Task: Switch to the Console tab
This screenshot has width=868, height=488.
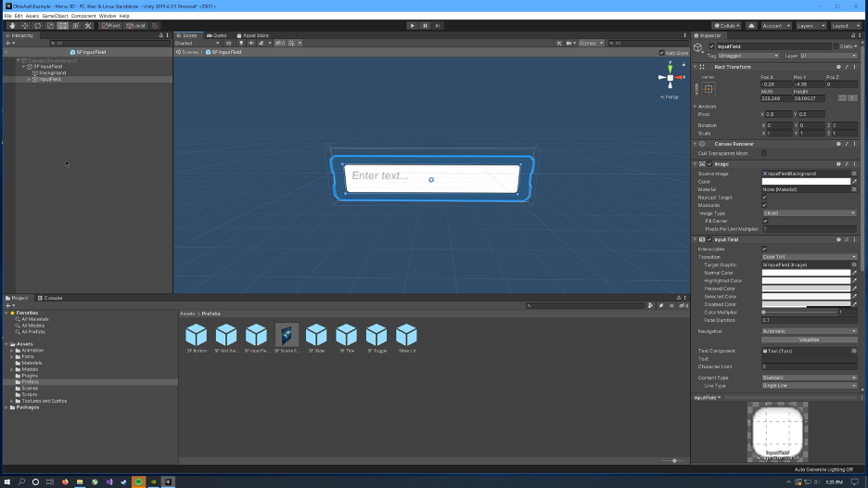Action: [52, 298]
